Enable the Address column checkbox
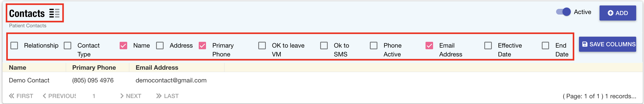Image resolution: width=644 pixels, height=104 pixels. pyautogui.click(x=160, y=46)
